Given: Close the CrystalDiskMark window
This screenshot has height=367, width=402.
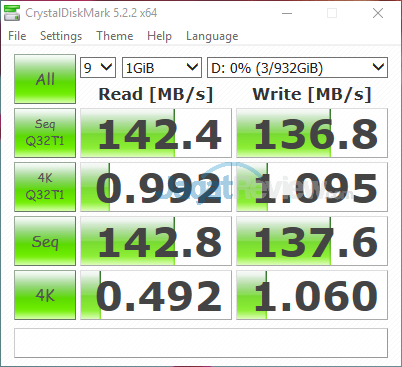Looking at the screenshot, I should (378, 13).
